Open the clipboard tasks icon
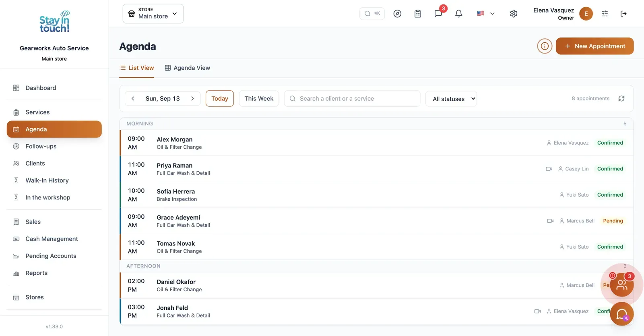This screenshot has width=644, height=336. [x=418, y=14]
